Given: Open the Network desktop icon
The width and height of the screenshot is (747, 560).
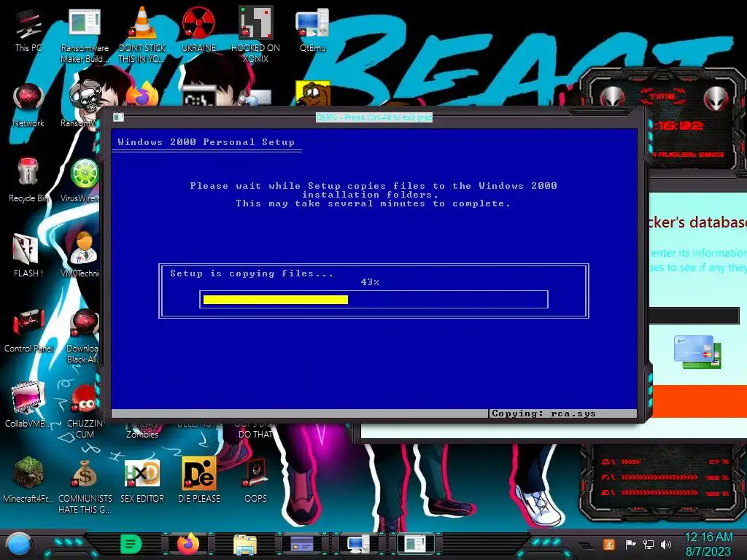Looking at the screenshot, I should pos(28,106).
